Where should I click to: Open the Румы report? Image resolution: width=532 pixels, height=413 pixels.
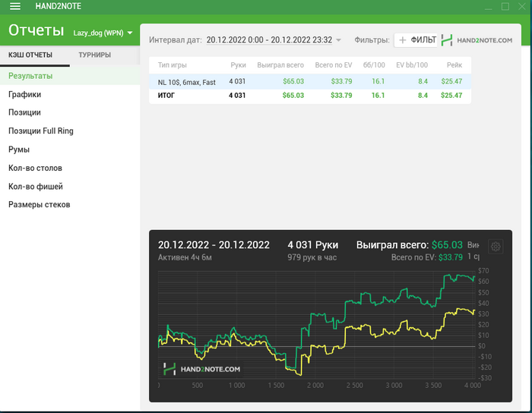[x=19, y=150]
